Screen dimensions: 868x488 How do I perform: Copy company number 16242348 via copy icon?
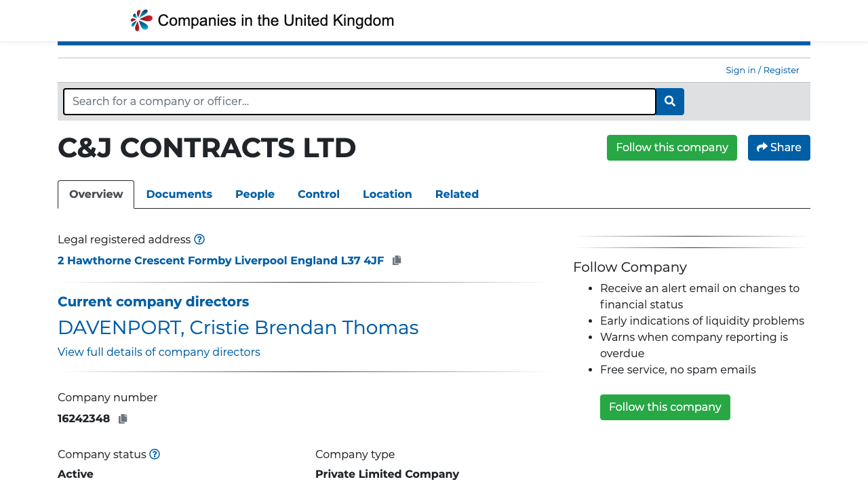[123, 418]
